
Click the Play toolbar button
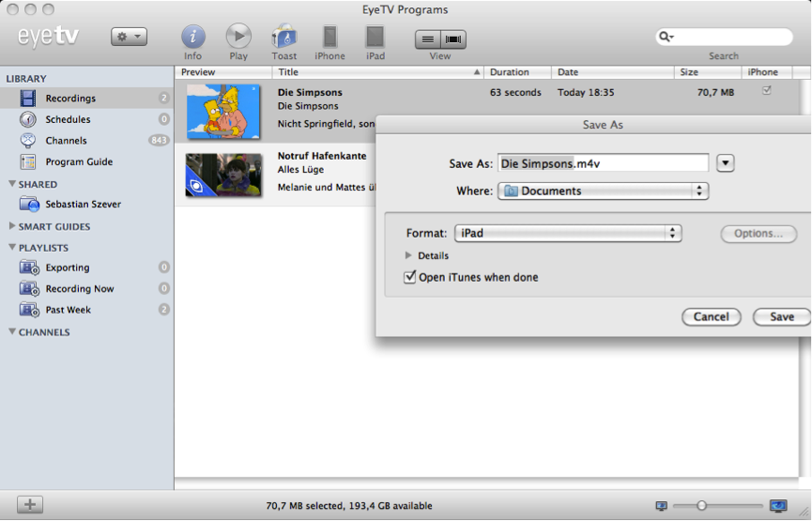click(x=238, y=37)
